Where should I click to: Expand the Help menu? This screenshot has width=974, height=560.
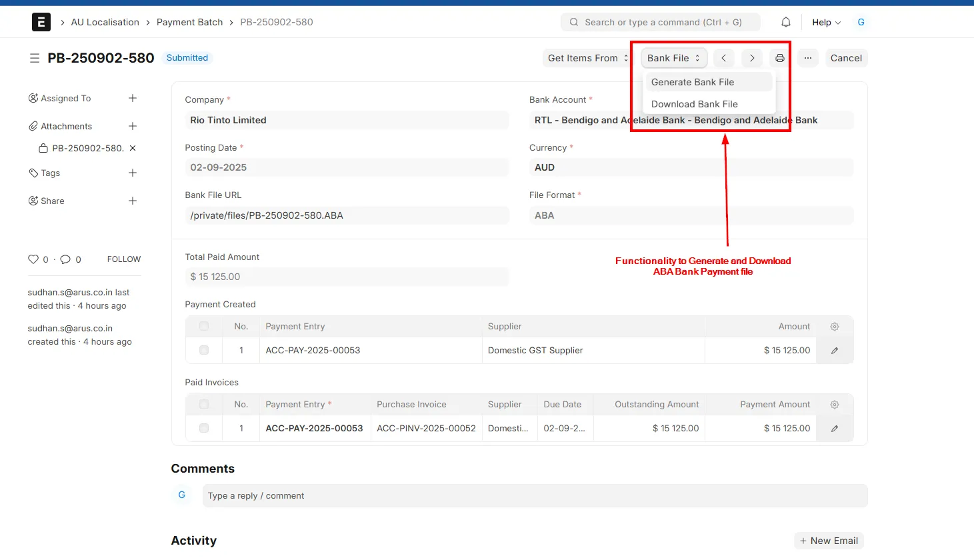[826, 22]
